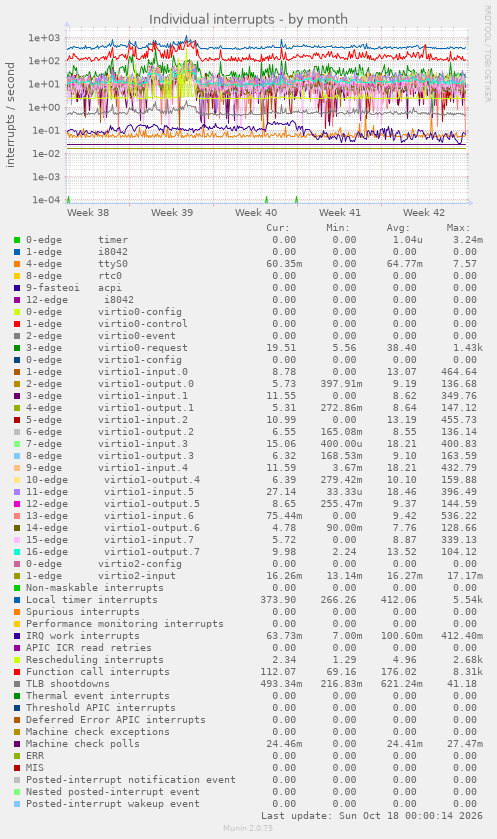Screen dimensions: 497x839
Task: Click the blue swatch for Local timer interrupts
Action: click(17, 600)
